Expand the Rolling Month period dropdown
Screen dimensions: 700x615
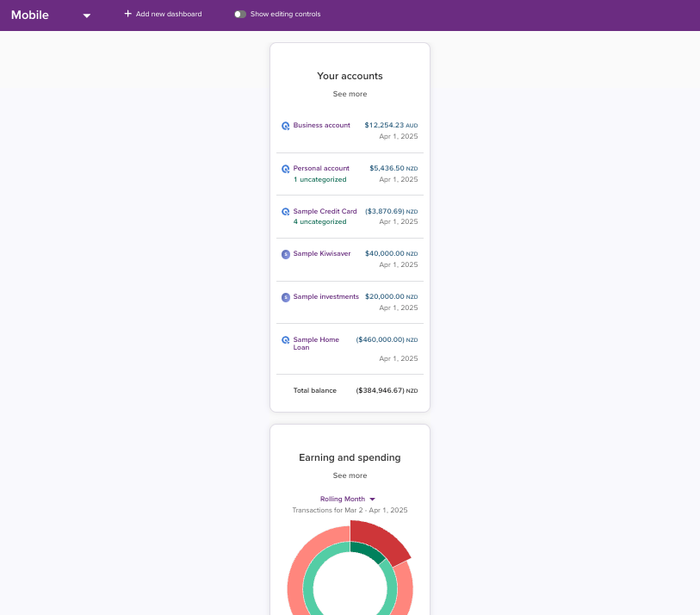pos(347,499)
